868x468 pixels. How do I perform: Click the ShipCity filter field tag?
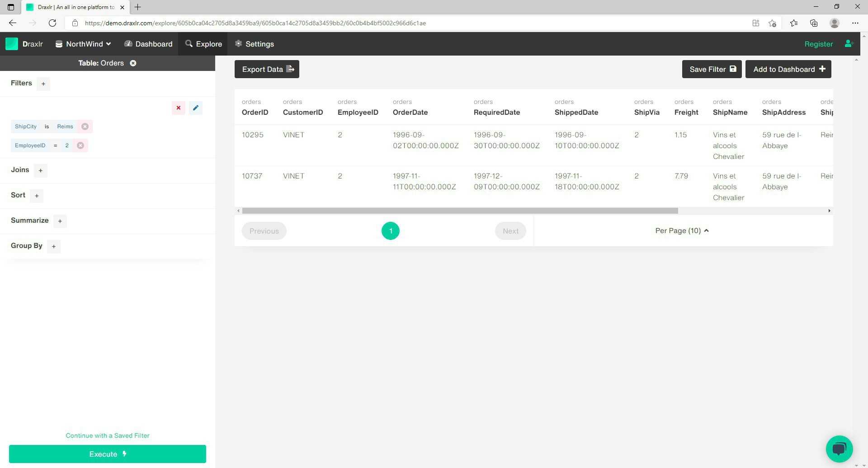[26, 126]
